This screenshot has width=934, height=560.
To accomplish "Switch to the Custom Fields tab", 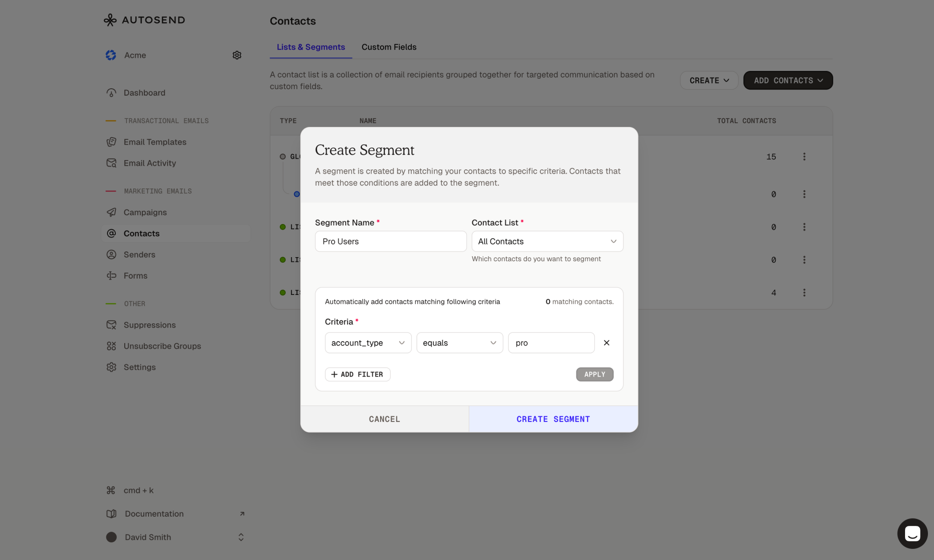I will pyautogui.click(x=389, y=47).
